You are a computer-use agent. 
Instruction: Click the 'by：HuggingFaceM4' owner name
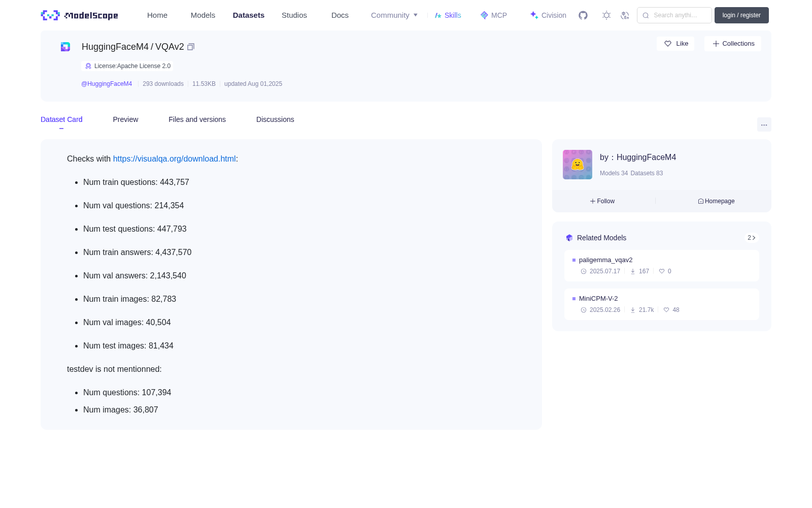click(638, 157)
